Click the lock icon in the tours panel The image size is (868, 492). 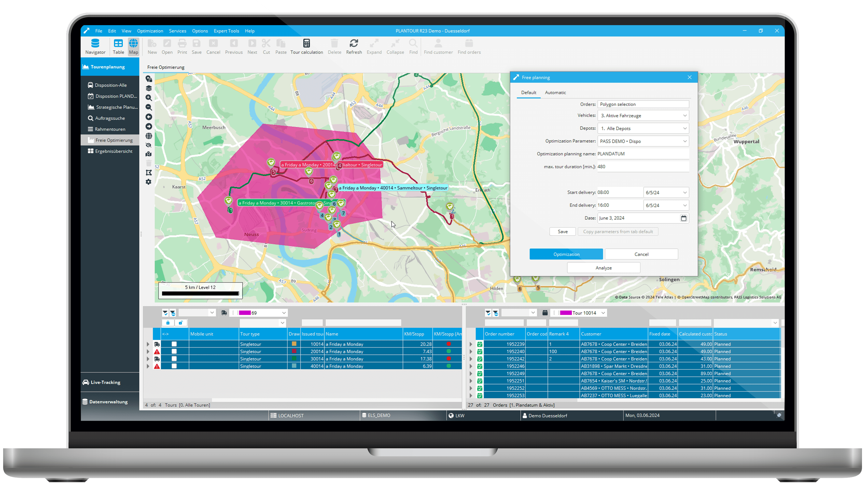(x=168, y=323)
